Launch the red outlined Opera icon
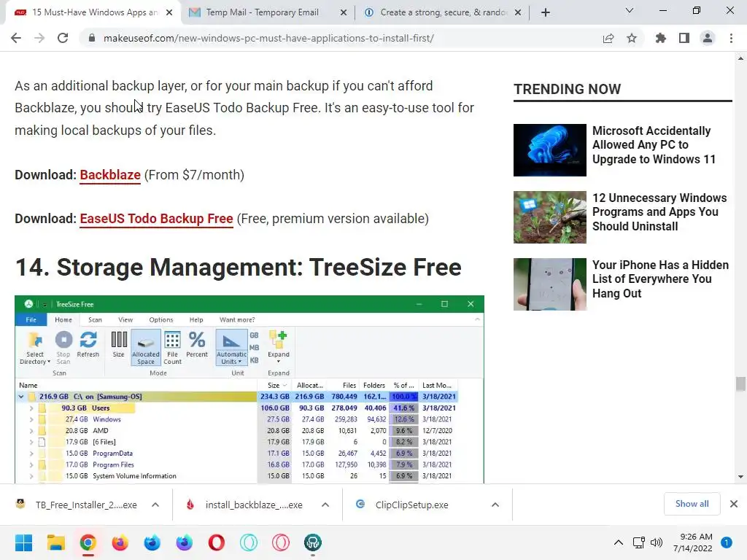This screenshot has height=560, width=747. (281, 542)
